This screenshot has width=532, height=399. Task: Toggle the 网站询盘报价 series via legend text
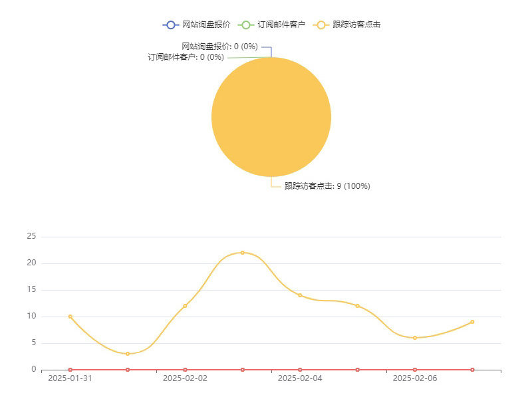(x=206, y=25)
